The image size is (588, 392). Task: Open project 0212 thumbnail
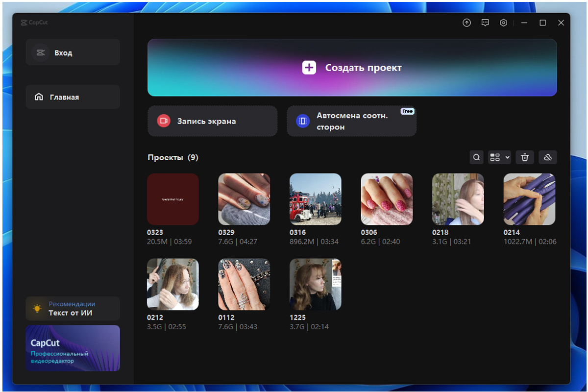pos(173,284)
